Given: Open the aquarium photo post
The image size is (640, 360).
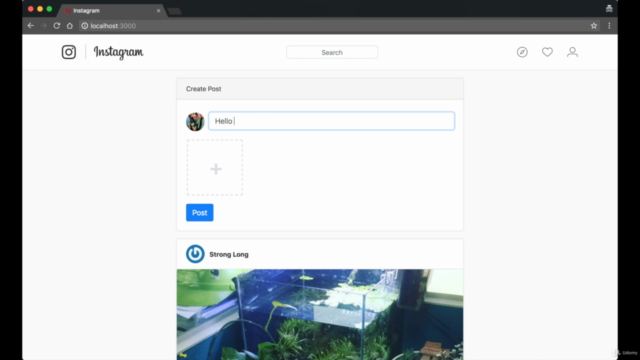Looking at the screenshot, I should click(320, 314).
